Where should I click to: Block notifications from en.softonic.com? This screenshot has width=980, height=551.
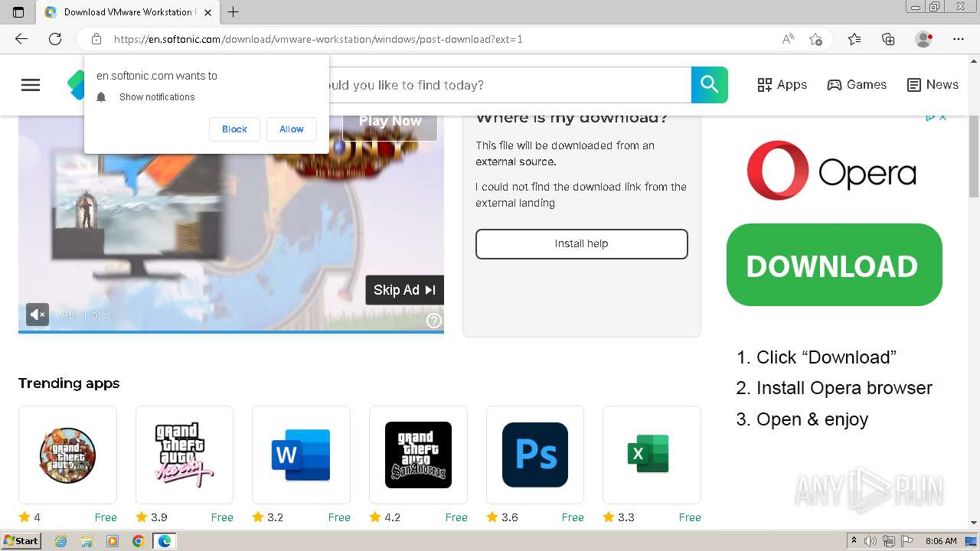(234, 129)
